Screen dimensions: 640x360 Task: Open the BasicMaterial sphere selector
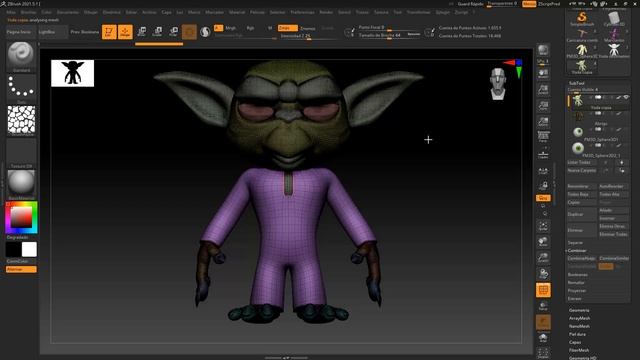click(21, 184)
